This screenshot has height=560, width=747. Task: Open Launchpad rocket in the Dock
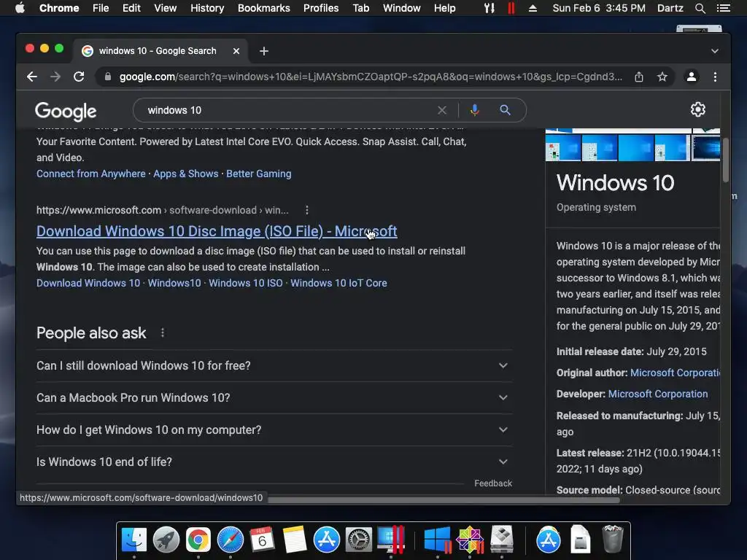(x=166, y=540)
